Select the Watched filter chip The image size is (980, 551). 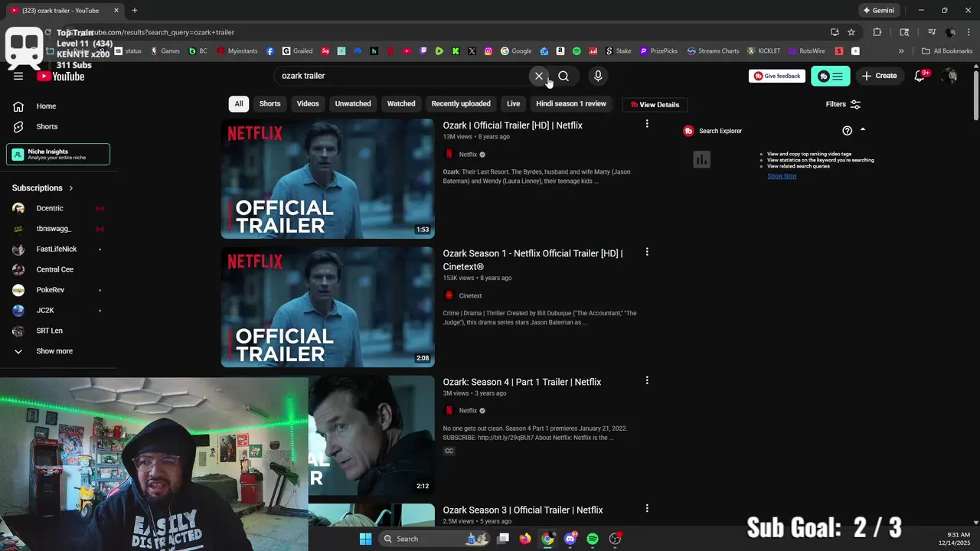(x=401, y=104)
